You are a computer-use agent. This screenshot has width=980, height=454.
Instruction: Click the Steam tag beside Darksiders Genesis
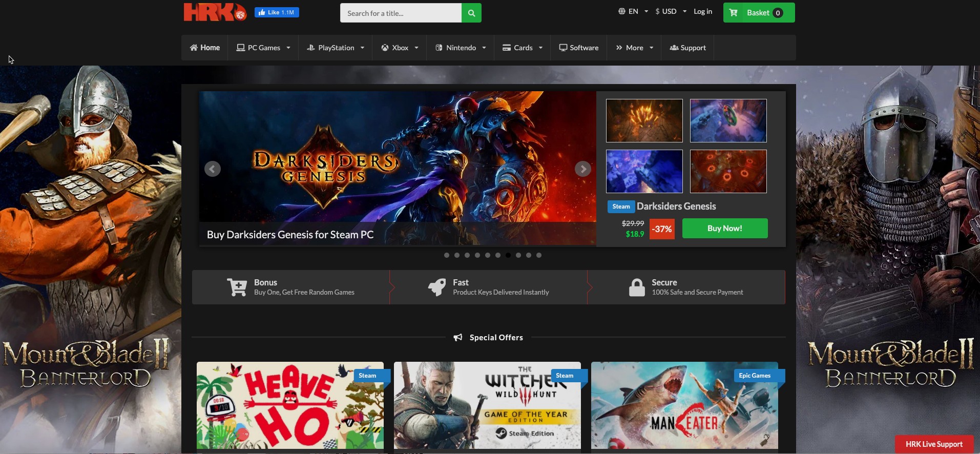tap(621, 207)
